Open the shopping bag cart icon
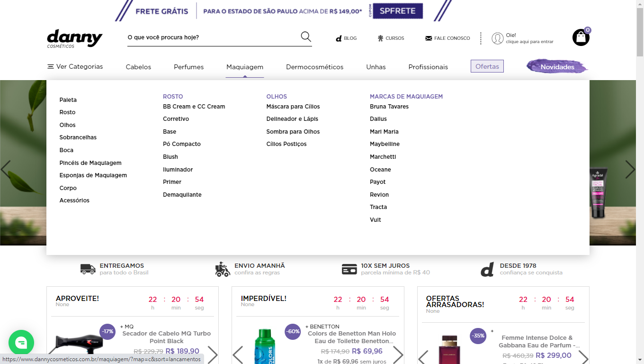Image resolution: width=644 pixels, height=364 pixels. (581, 37)
